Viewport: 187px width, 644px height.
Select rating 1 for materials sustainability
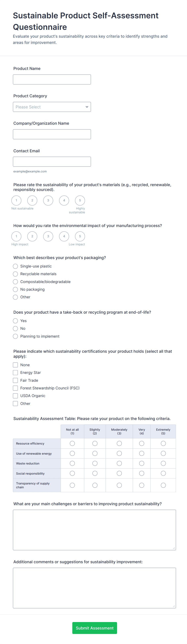16,200
